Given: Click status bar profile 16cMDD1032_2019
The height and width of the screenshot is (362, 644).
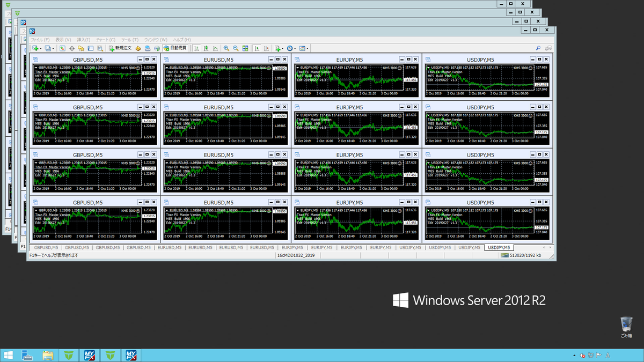Looking at the screenshot, I should (x=296, y=255).
